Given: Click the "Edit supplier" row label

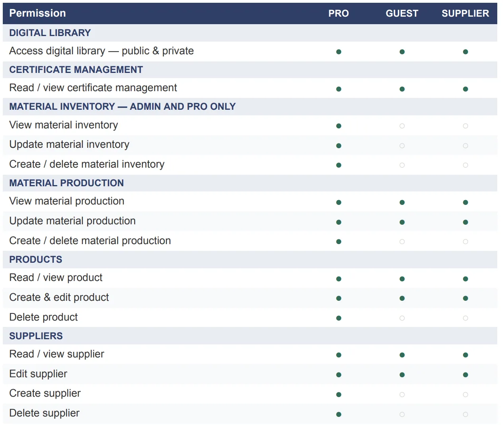Looking at the screenshot, I should 38,374.
